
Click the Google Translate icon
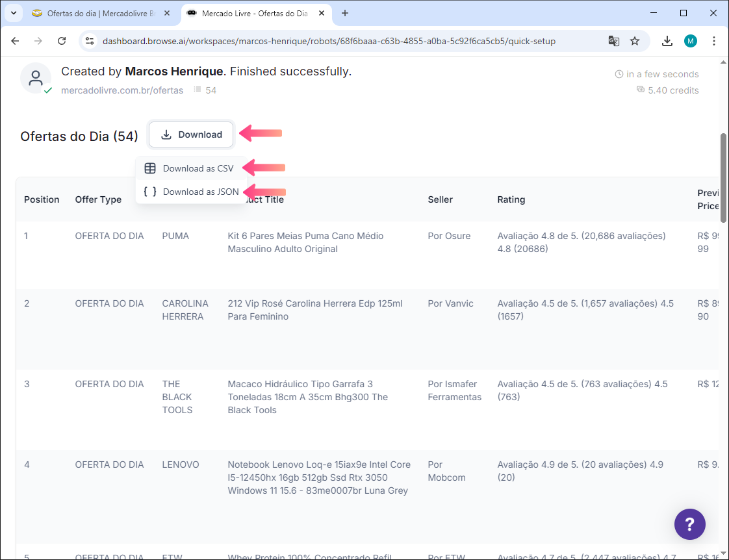pyautogui.click(x=614, y=41)
